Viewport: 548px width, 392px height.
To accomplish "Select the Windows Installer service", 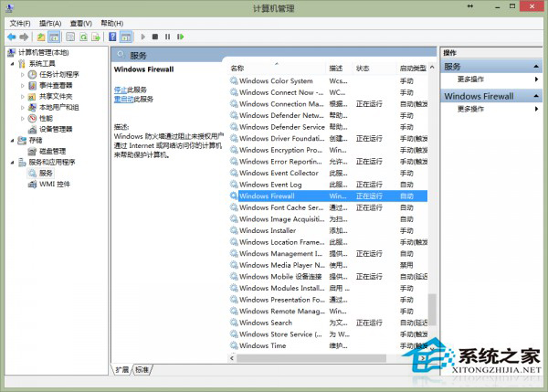I will 329,231.
